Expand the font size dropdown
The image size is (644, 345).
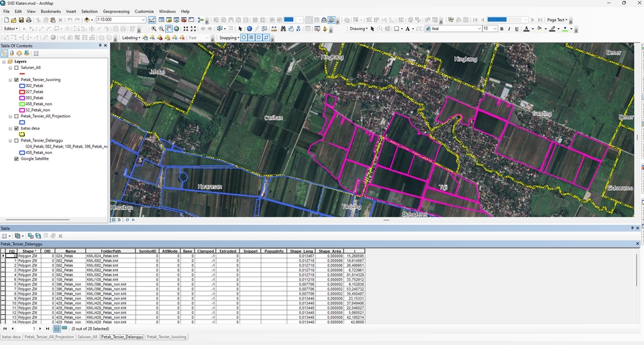click(495, 29)
